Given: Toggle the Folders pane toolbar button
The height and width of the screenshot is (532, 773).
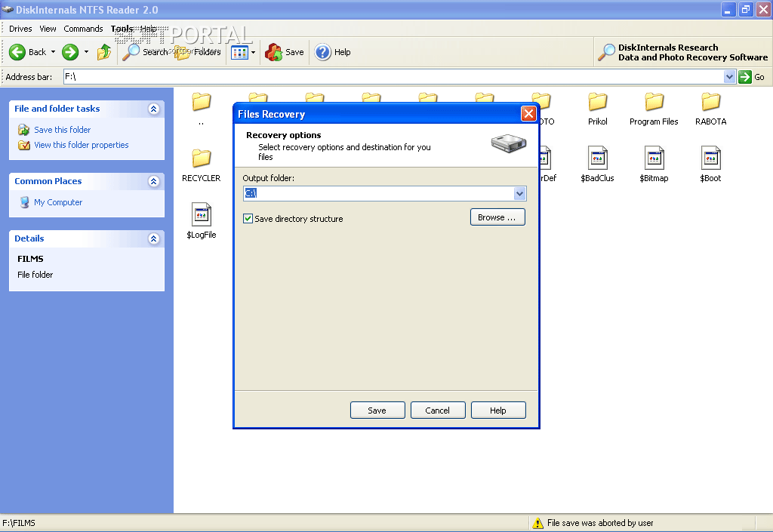Looking at the screenshot, I should 197,52.
